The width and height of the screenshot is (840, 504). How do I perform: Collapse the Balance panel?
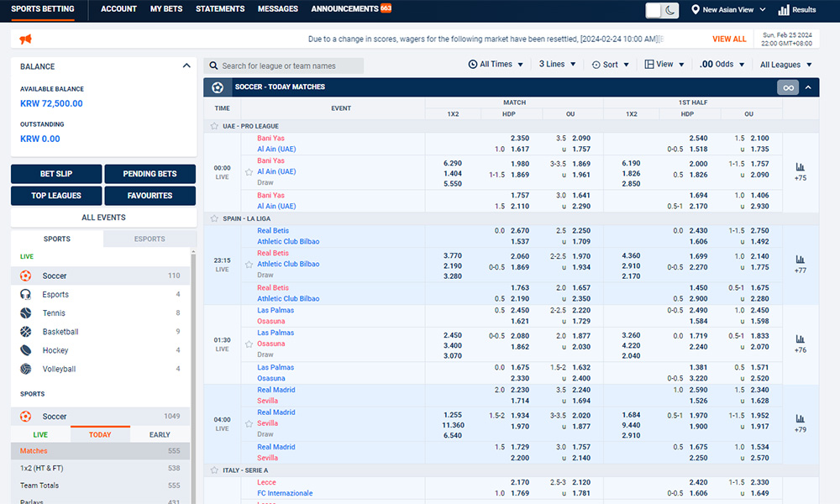[x=186, y=66]
